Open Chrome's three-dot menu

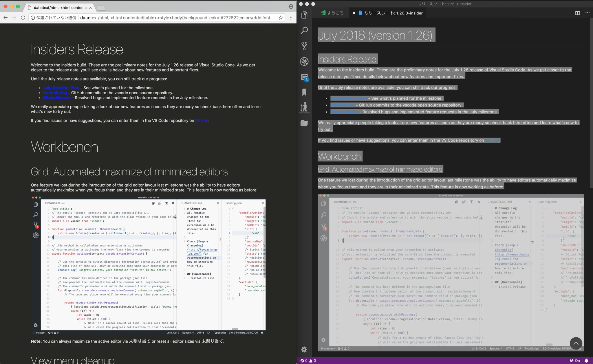[291, 18]
